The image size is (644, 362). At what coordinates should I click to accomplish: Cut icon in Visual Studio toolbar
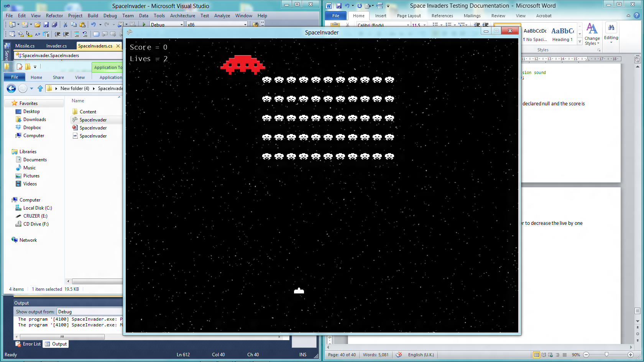click(66, 25)
